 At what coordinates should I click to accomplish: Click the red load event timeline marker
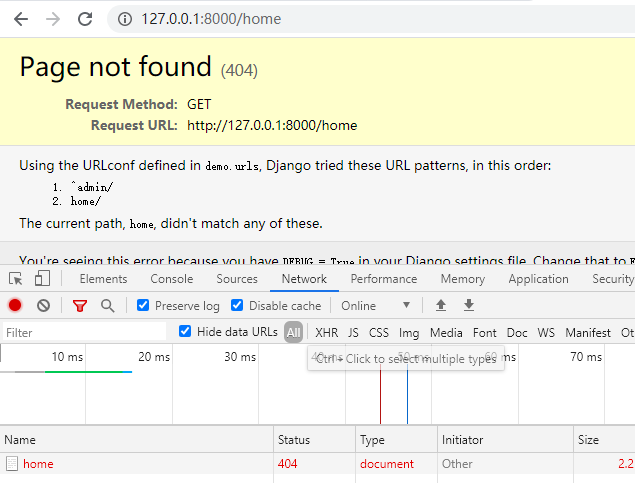coord(380,395)
